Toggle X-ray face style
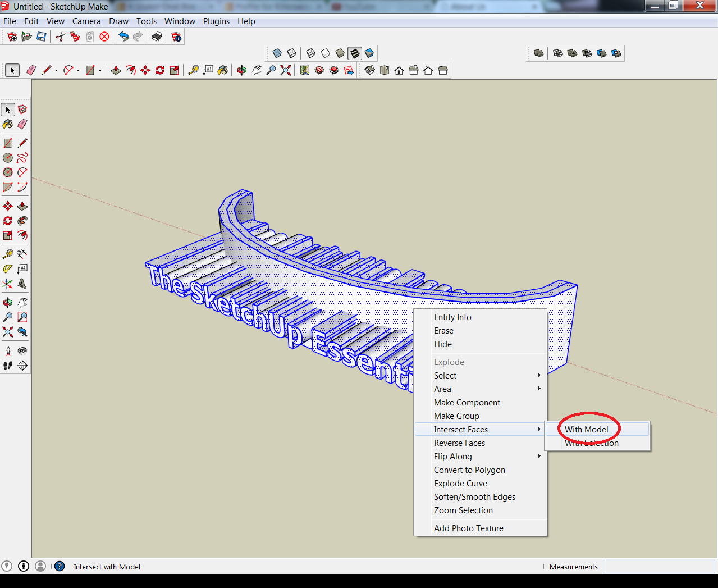The width and height of the screenshot is (718, 588). point(277,53)
